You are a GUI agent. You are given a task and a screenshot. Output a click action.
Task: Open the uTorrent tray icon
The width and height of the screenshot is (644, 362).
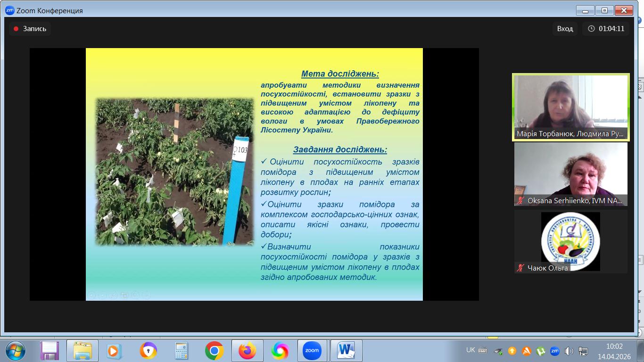pos(540,351)
